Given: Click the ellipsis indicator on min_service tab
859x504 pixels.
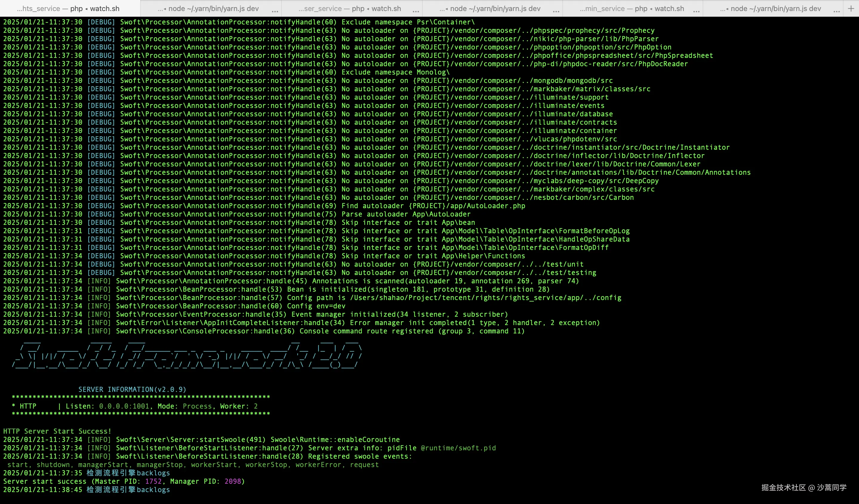Looking at the screenshot, I should tap(696, 11).
